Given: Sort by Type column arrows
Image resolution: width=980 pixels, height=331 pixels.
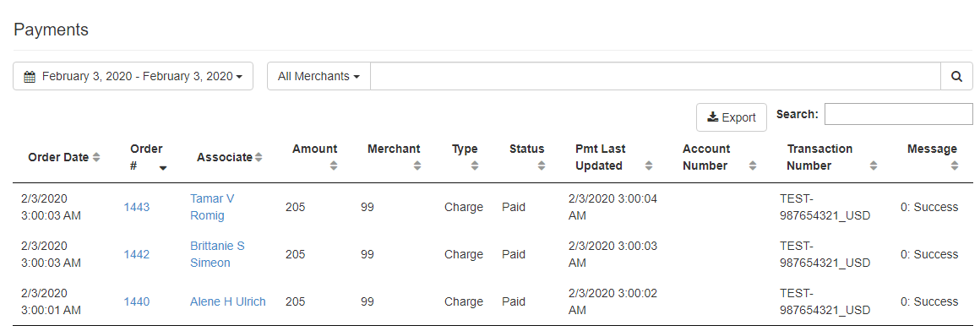Looking at the screenshot, I should click(475, 166).
